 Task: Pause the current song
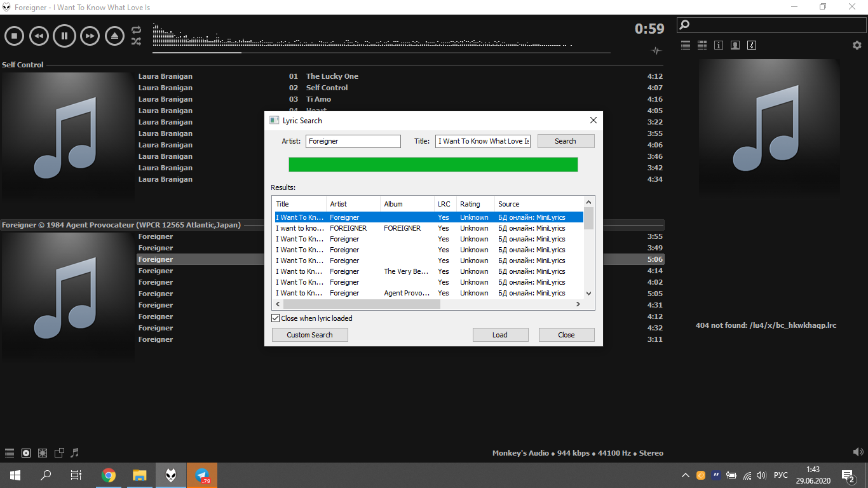point(64,36)
